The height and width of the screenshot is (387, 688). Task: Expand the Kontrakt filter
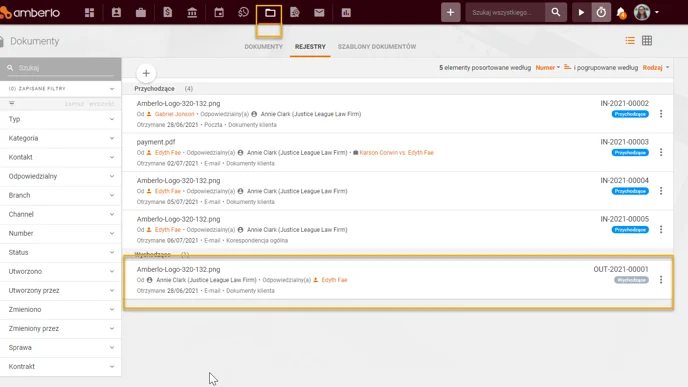(61, 366)
